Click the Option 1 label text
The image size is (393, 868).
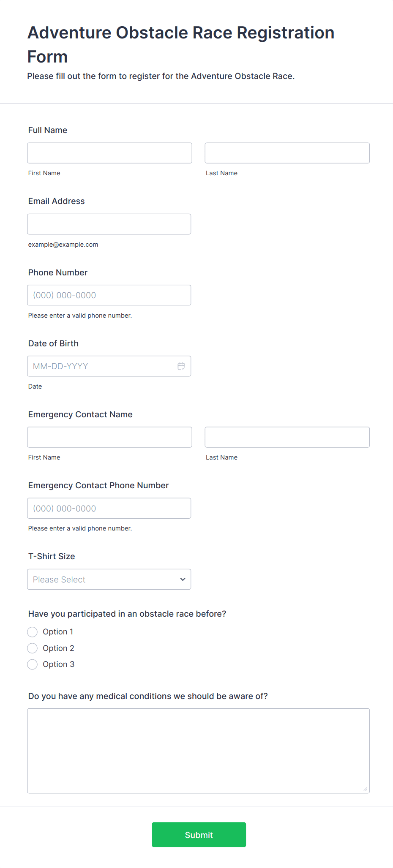click(58, 632)
